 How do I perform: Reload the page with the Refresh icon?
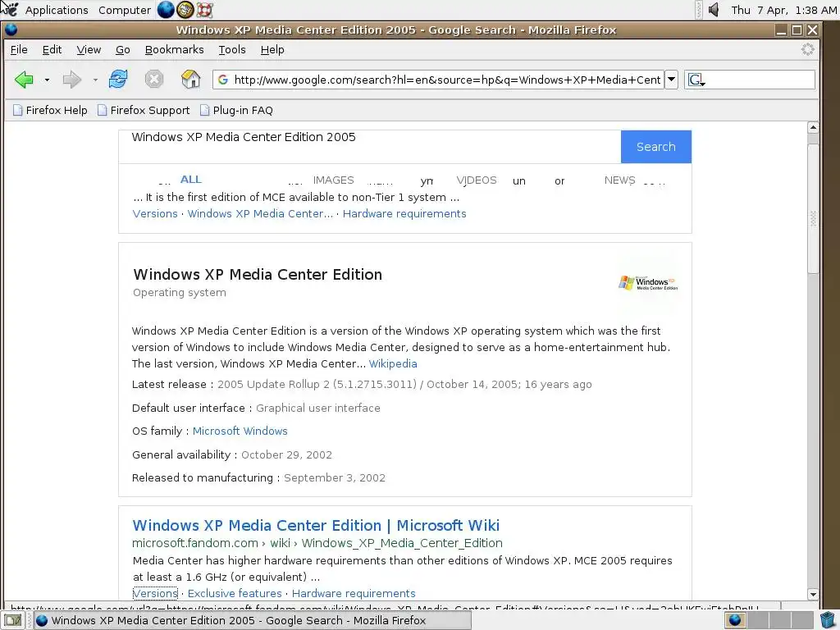pos(118,80)
